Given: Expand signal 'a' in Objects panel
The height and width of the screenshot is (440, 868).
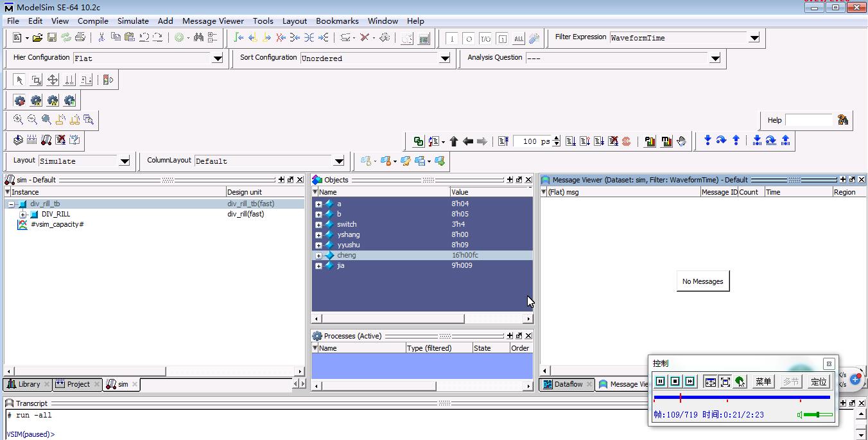Looking at the screenshot, I should tap(318, 204).
